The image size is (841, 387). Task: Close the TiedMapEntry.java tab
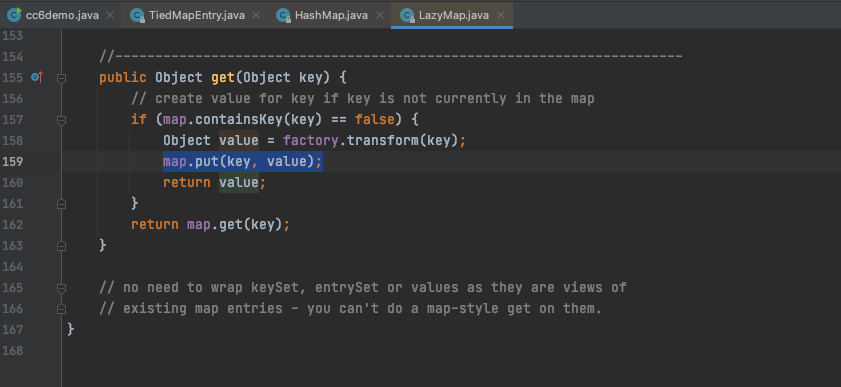(x=256, y=15)
